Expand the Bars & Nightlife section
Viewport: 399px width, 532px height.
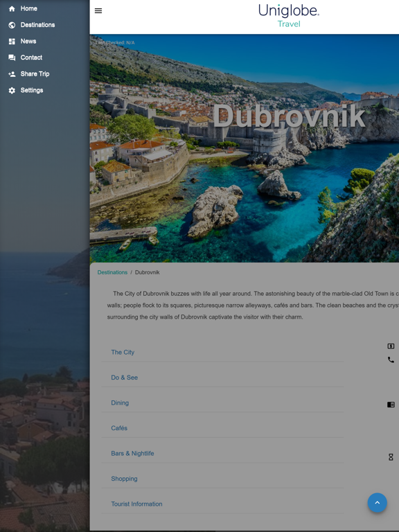click(x=222, y=453)
